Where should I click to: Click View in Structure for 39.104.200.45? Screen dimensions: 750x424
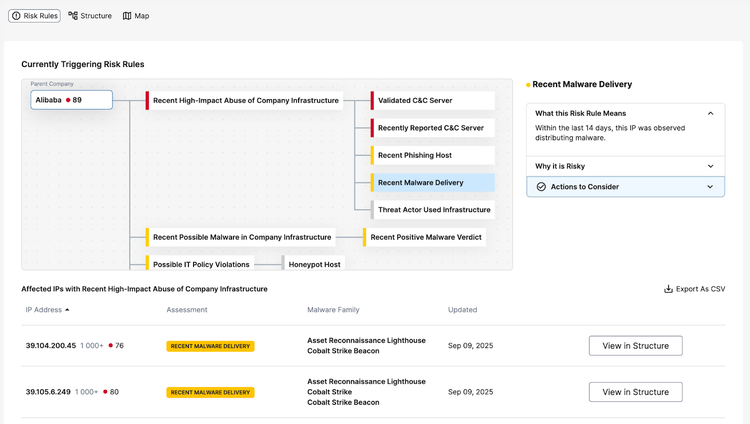coord(635,346)
